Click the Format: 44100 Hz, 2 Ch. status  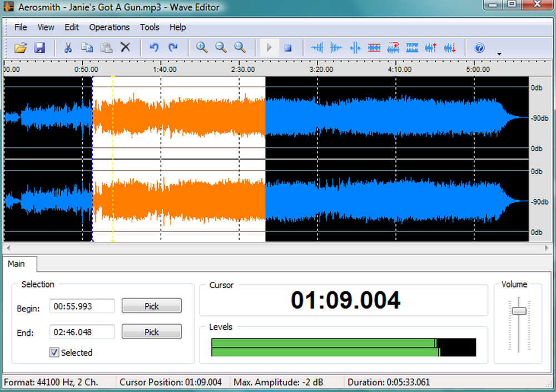(x=51, y=382)
